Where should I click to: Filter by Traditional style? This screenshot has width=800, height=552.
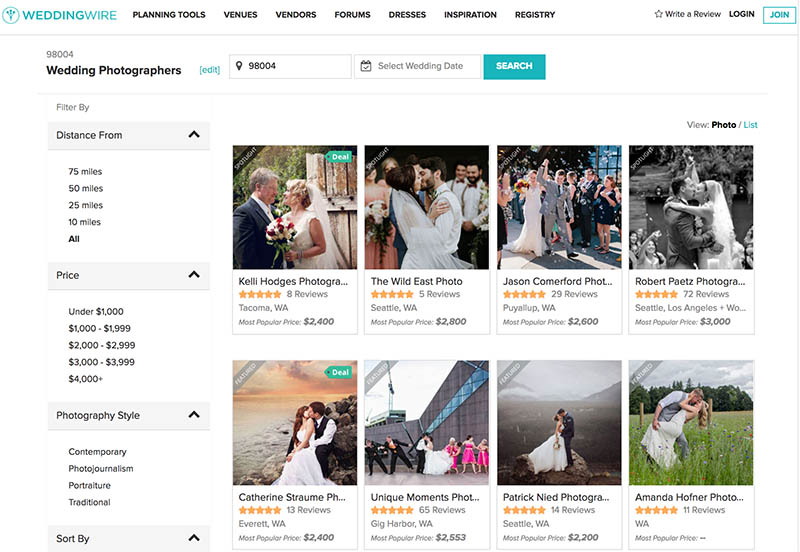(89, 502)
